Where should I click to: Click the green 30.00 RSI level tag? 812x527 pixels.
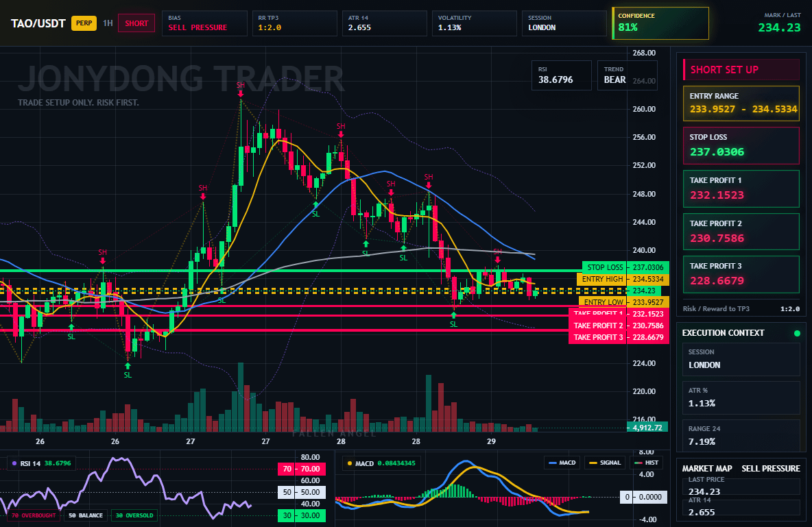click(302, 515)
